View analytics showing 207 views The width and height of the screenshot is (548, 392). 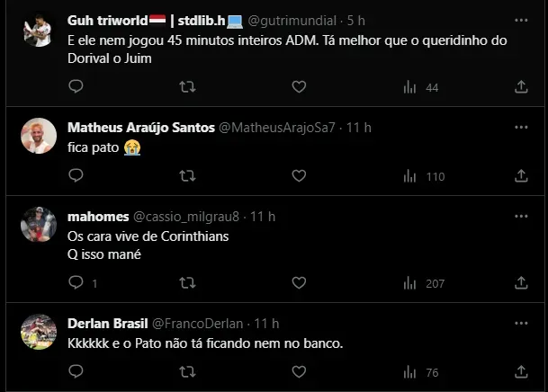pyautogui.click(x=425, y=283)
